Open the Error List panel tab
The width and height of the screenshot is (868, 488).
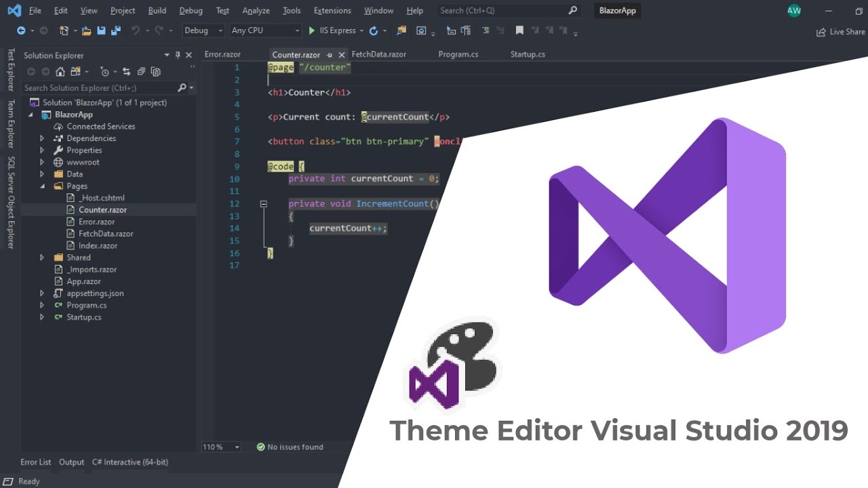36,462
